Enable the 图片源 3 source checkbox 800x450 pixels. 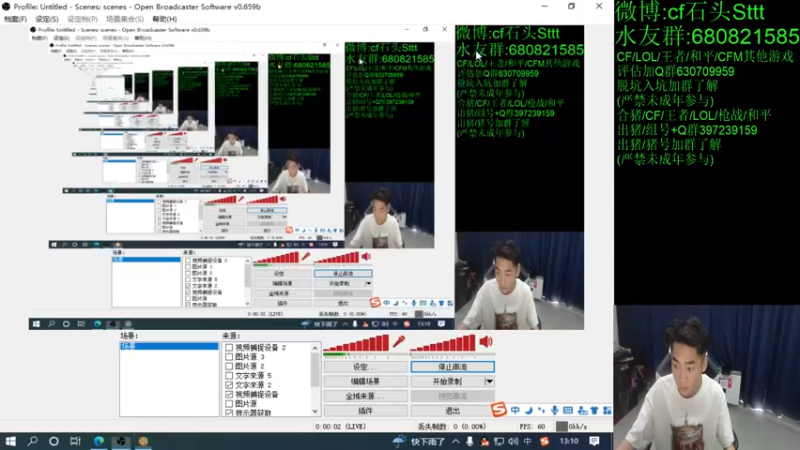click(x=229, y=357)
